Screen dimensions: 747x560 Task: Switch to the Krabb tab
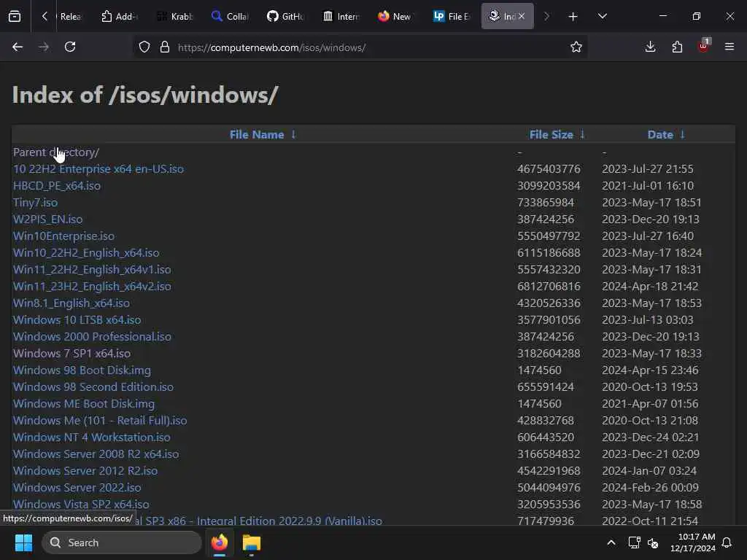tap(174, 16)
